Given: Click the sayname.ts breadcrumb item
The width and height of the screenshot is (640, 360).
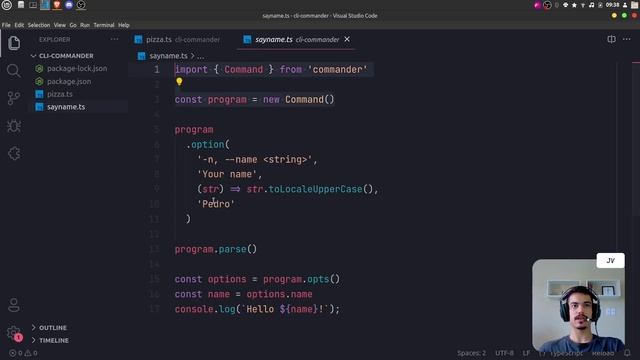Looking at the screenshot, I should point(168,56).
